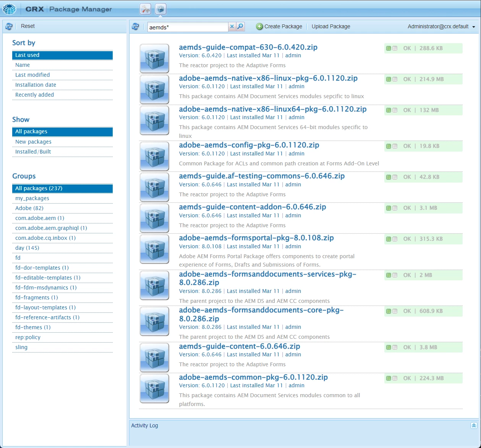Click package icon of aemds-guide-compat-630

(154, 58)
